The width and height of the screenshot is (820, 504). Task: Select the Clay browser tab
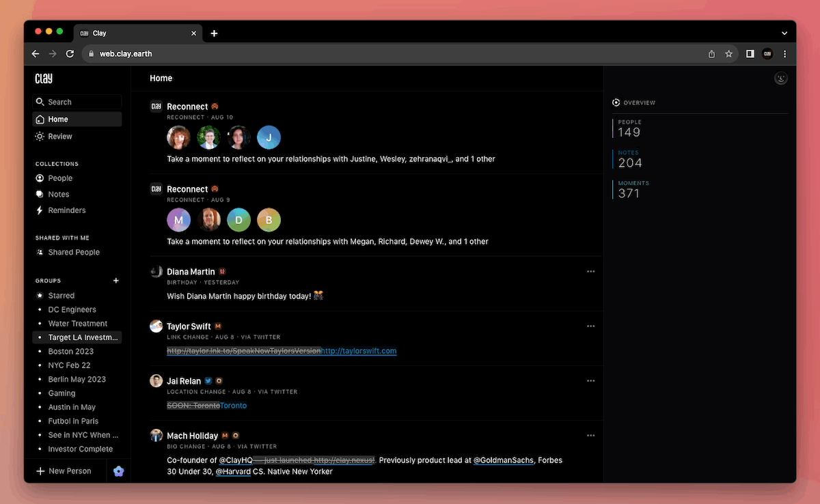(x=137, y=33)
